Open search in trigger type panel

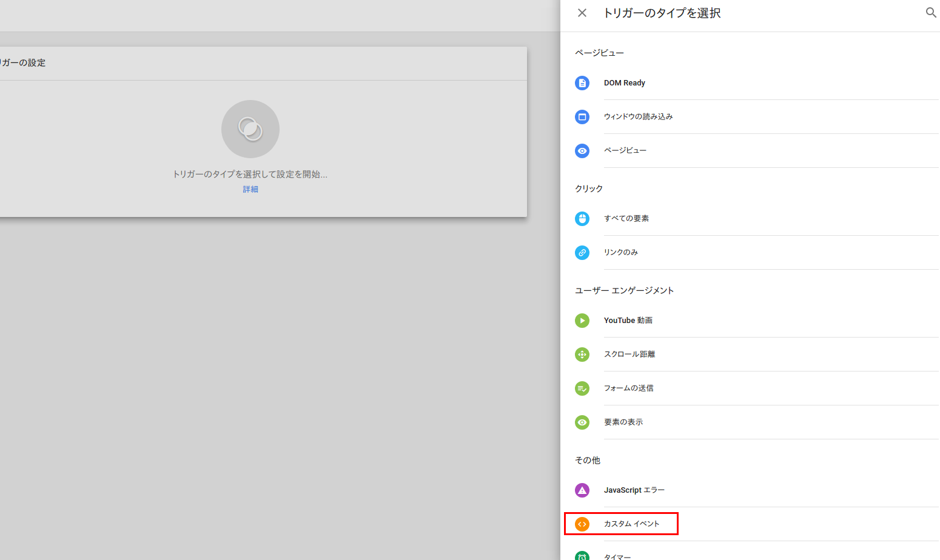pos(930,13)
